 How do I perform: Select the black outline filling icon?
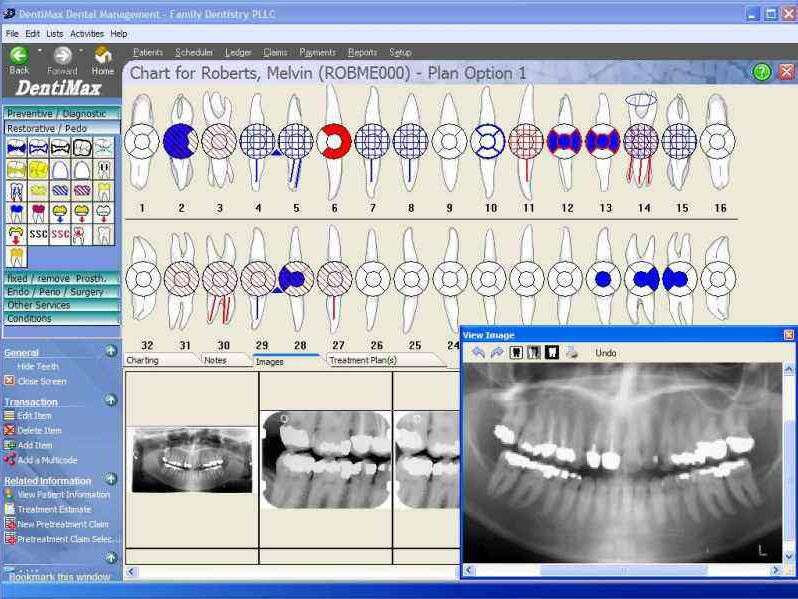pos(61,148)
